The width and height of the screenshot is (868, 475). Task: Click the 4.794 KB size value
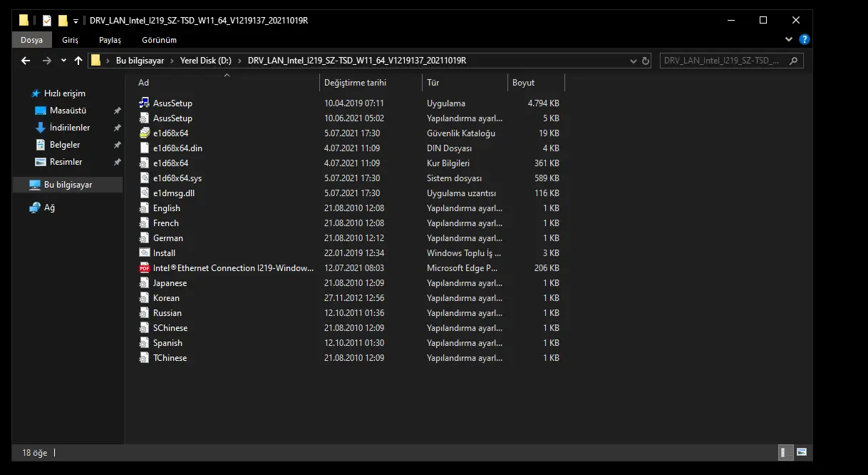[x=544, y=103]
